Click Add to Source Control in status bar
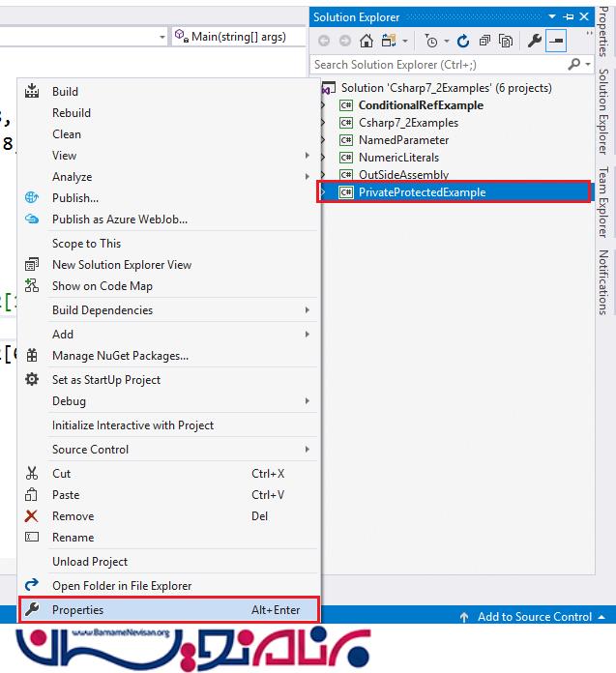 point(534,617)
